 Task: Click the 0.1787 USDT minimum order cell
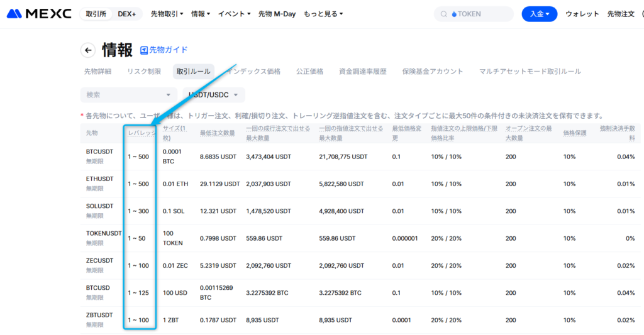pyautogui.click(x=218, y=320)
